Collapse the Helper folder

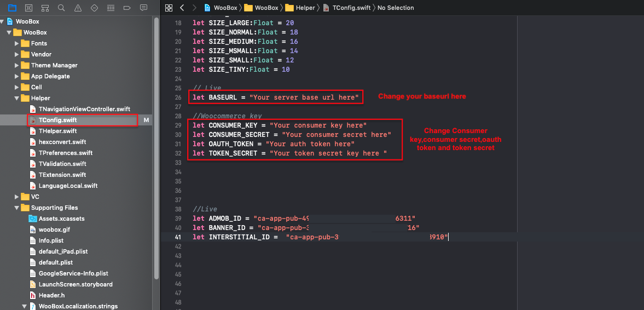tap(17, 98)
